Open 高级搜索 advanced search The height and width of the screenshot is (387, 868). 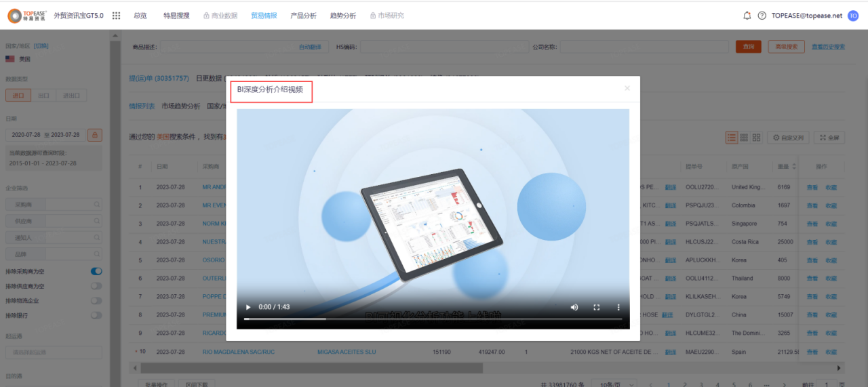click(x=787, y=47)
